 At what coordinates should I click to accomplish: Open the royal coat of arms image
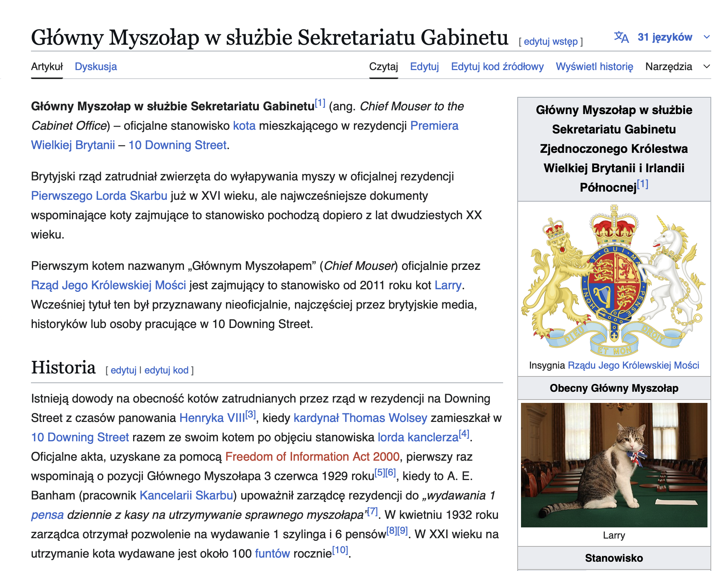point(614,280)
